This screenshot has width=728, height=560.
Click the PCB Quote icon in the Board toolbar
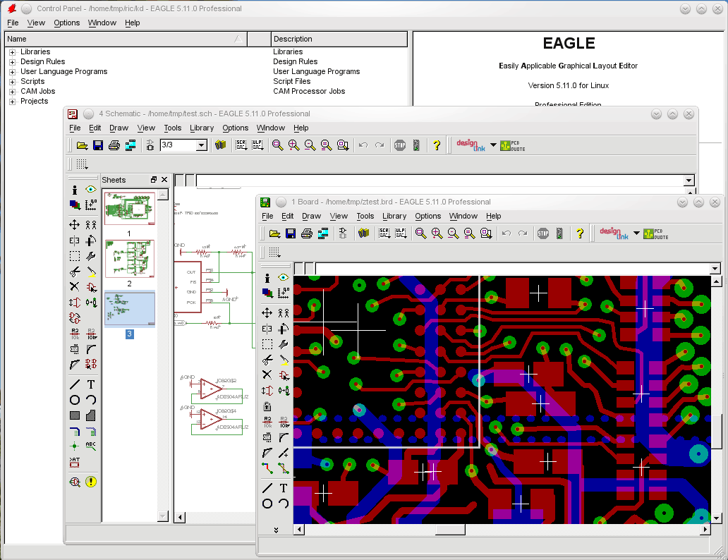[x=655, y=234]
